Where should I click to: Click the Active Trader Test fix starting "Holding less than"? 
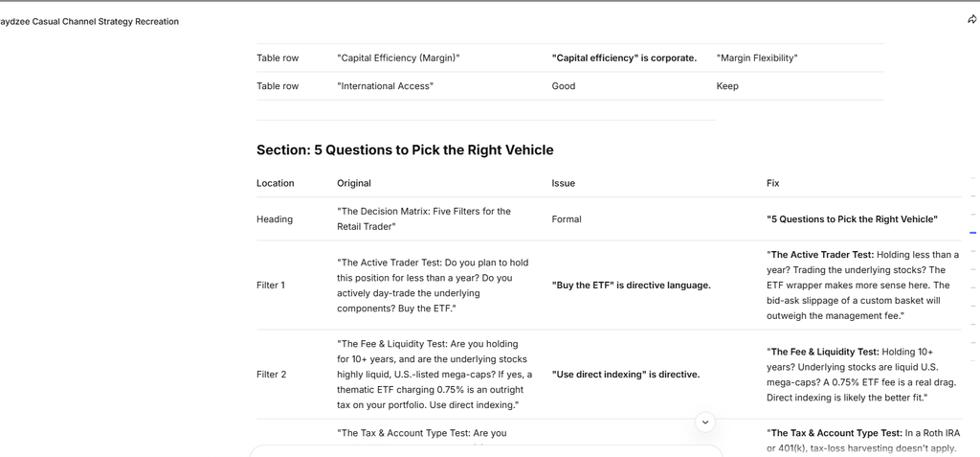point(862,286)
